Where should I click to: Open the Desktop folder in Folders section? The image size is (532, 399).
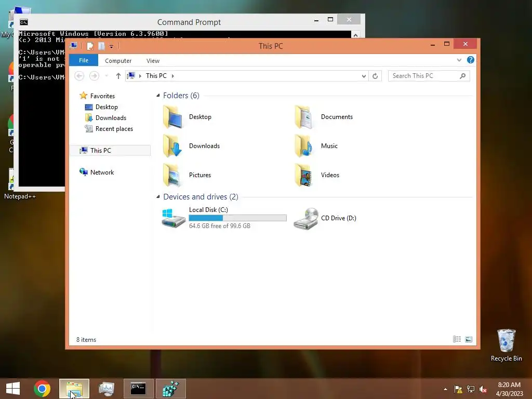pyautogui.click(x=187, y=117)
